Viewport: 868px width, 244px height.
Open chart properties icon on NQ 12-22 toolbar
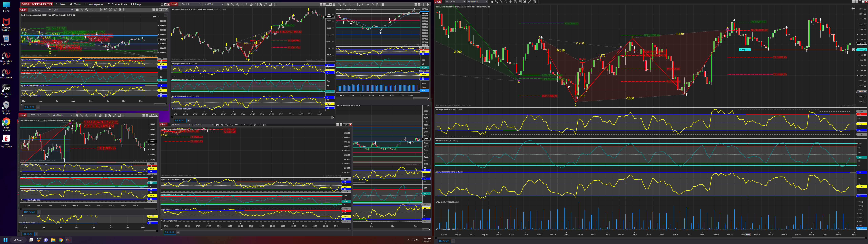(539, 2)
